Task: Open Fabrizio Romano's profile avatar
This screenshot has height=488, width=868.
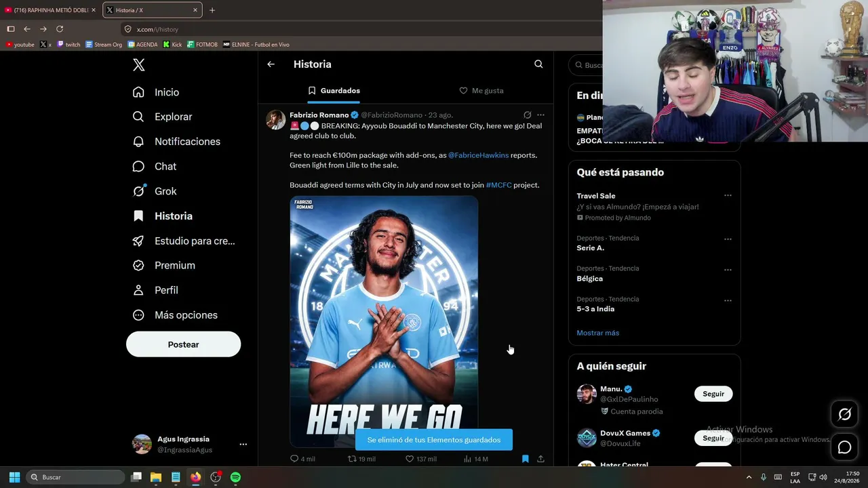Action: coord(275,119)
